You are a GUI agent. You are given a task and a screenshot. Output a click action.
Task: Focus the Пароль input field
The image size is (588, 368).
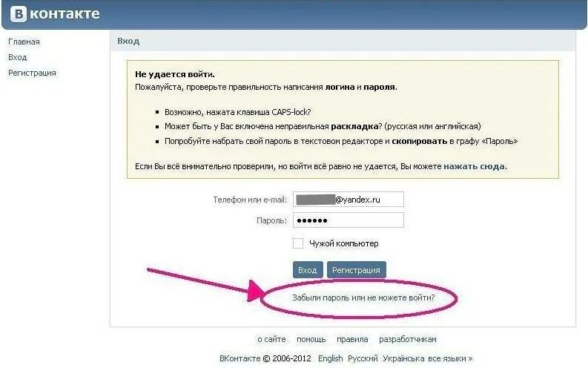(x=348, y=220)
